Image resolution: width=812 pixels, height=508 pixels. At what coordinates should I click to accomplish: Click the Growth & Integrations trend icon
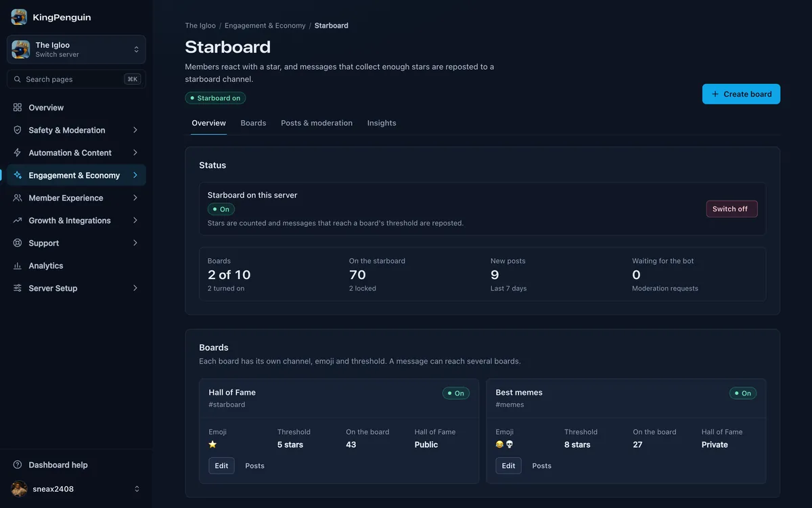(18, 220)
